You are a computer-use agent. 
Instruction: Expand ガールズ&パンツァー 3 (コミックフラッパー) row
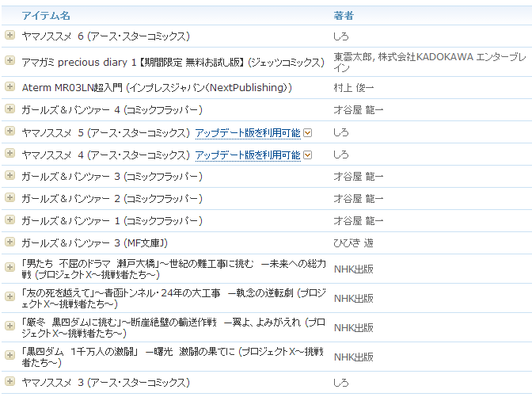pos(9,176)
